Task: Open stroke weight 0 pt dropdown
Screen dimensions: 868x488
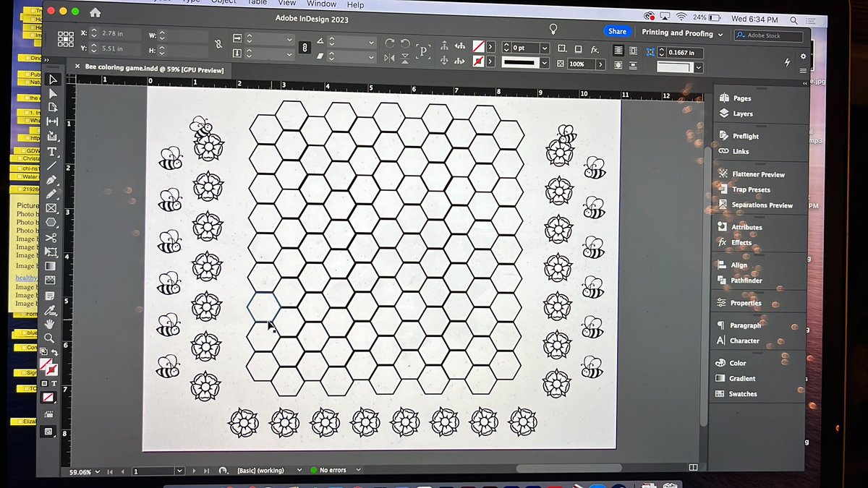Action: click(x=545, y=48)
